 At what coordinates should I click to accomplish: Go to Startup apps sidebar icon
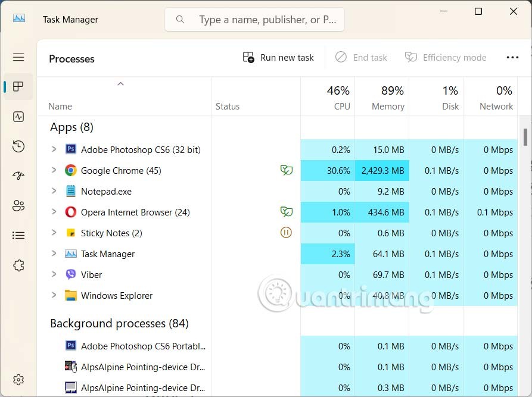[18, 176]
